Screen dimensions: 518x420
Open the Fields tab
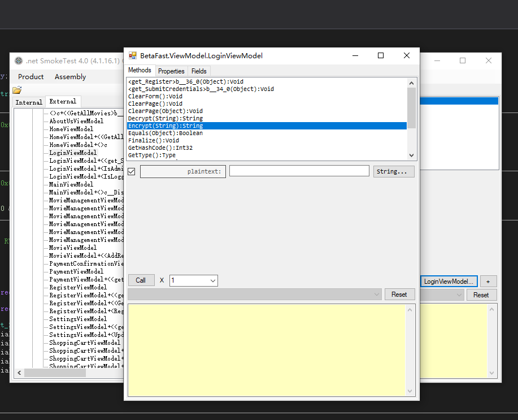[199, 71]
